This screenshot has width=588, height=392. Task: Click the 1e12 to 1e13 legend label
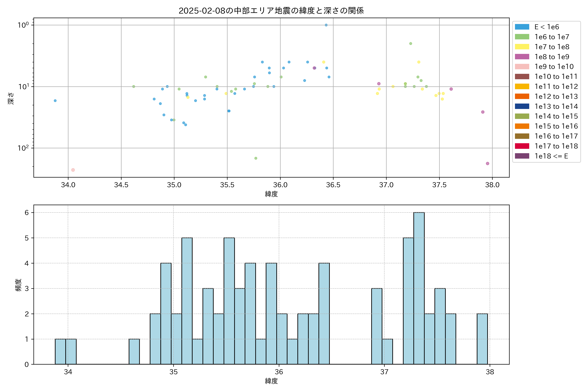556,97
